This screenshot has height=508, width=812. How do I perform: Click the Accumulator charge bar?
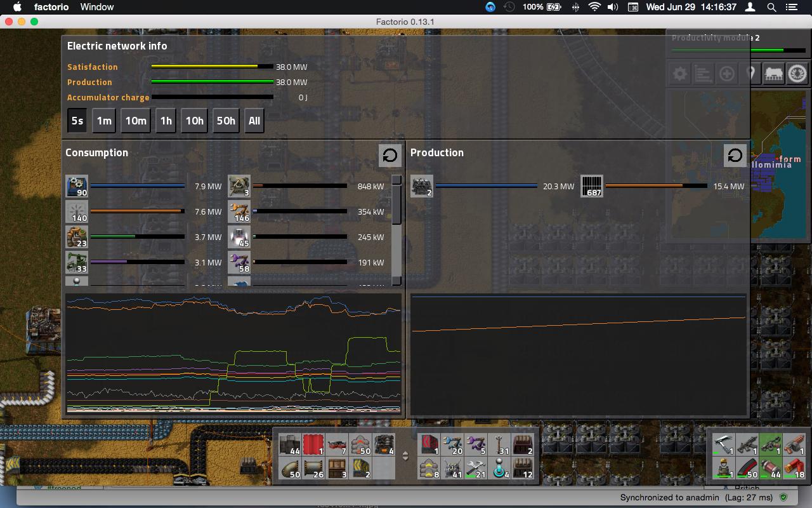(x=212, y=97)
